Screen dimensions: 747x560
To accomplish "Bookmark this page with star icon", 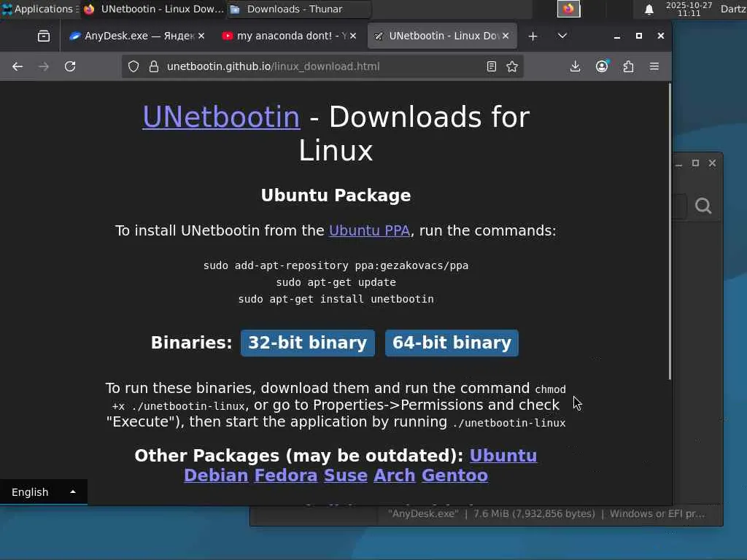I will 512,66.
